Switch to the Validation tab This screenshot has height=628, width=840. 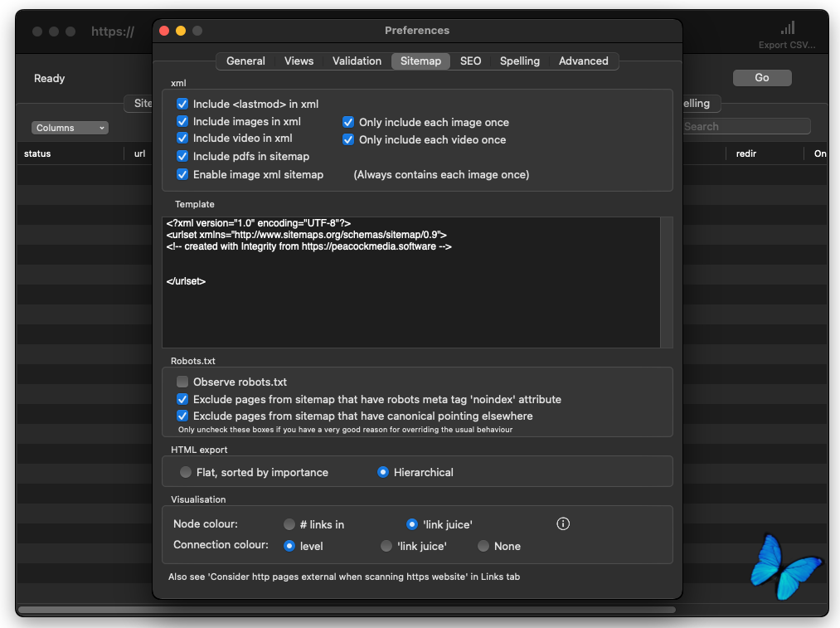(x=357, y=61)
